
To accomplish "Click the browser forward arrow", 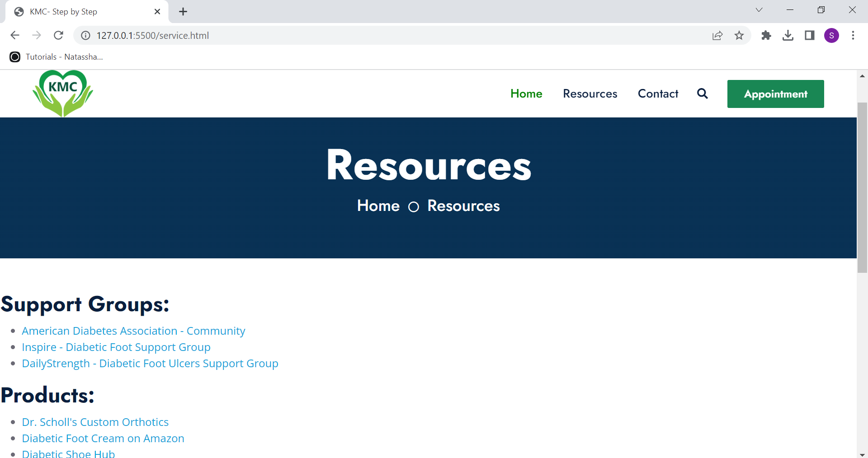I will click(x=37, y=35).
